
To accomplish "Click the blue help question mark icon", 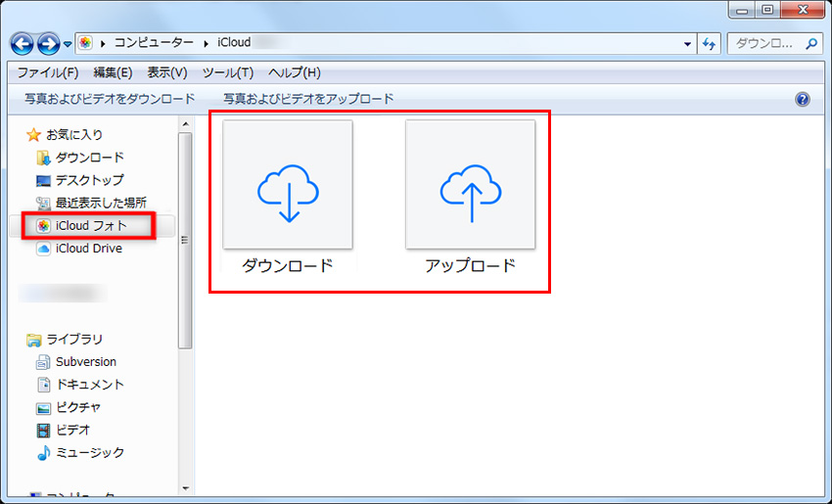I will click(803, 99).
